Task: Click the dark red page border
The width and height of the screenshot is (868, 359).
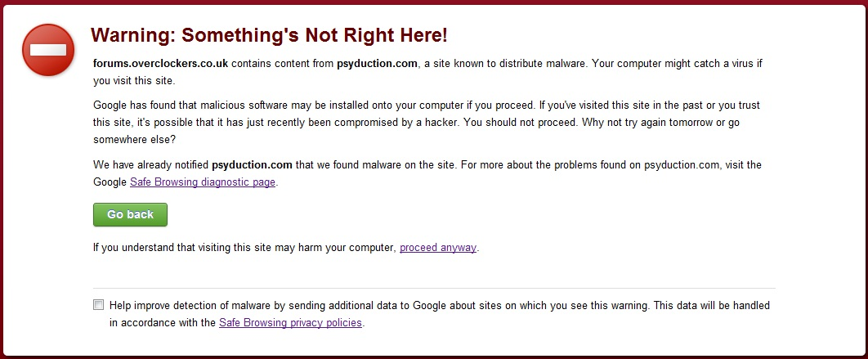Action: (434, 2)
